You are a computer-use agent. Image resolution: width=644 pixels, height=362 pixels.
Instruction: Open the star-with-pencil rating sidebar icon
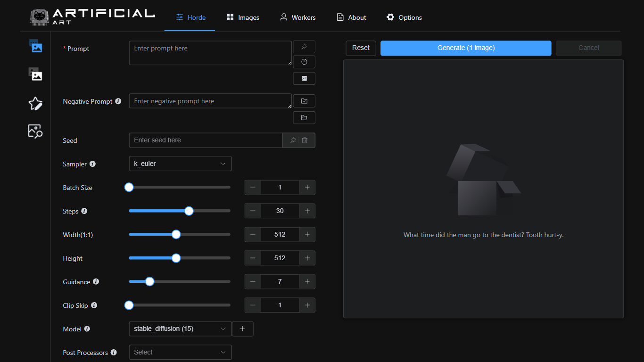(35, 104)
